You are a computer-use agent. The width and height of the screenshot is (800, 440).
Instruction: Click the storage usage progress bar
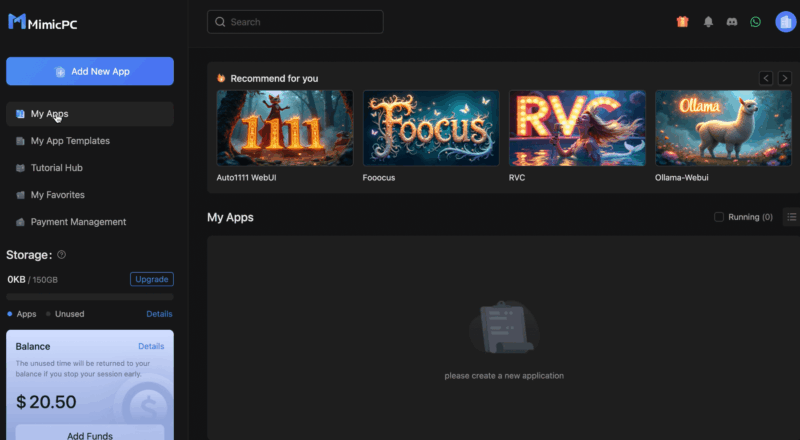90,297
